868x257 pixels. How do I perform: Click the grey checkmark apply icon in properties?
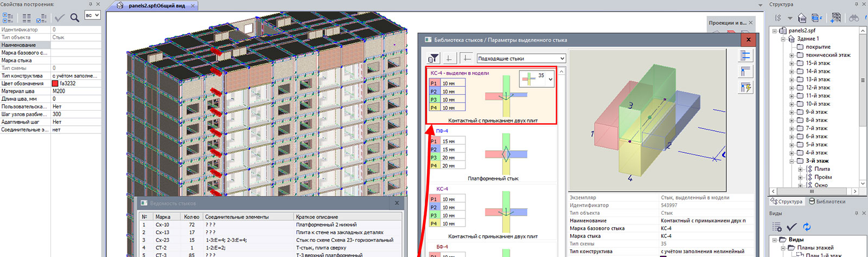(x=59, y=18)
